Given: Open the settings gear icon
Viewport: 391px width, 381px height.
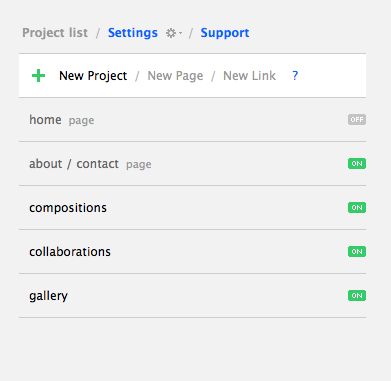Looking at the screenshot, I should 171,33.
